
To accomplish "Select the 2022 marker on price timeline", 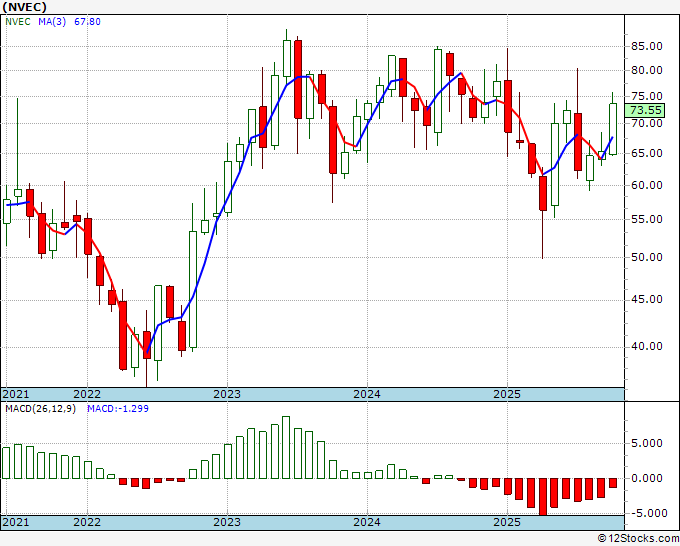I will pos(87,394).
